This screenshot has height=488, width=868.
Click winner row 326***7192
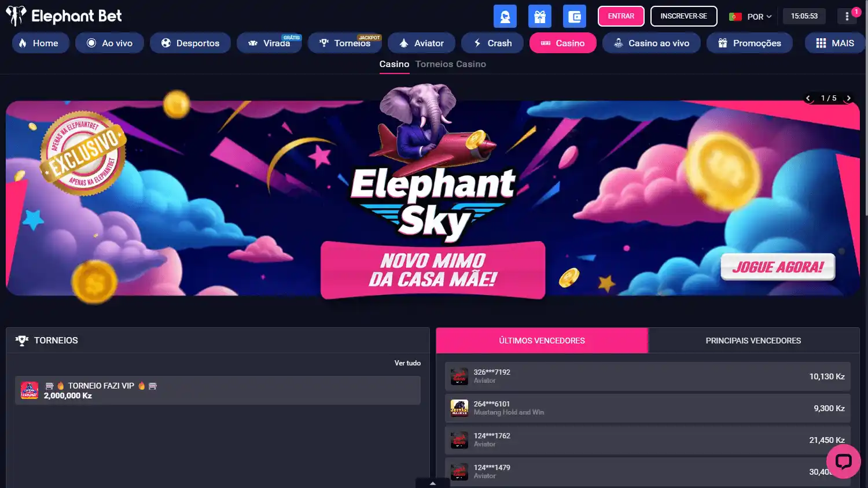click(648, 376)
